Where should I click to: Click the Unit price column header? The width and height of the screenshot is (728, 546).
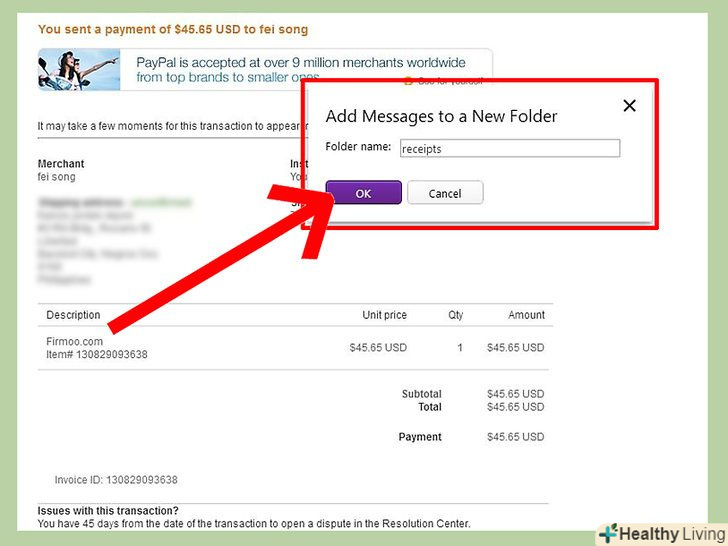[384, 315]
